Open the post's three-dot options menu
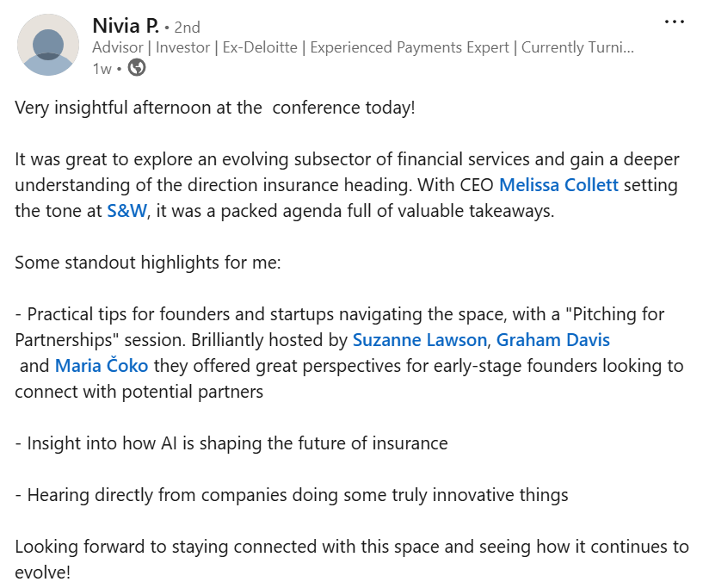Image resolution: width=703 pixels, height=588 pixels. 675,22
